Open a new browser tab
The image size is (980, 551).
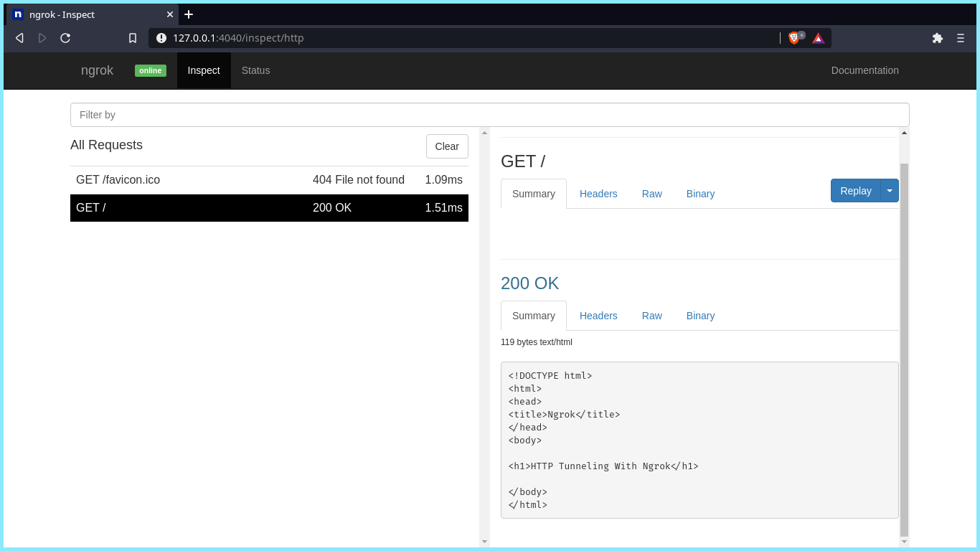(189, 14)
